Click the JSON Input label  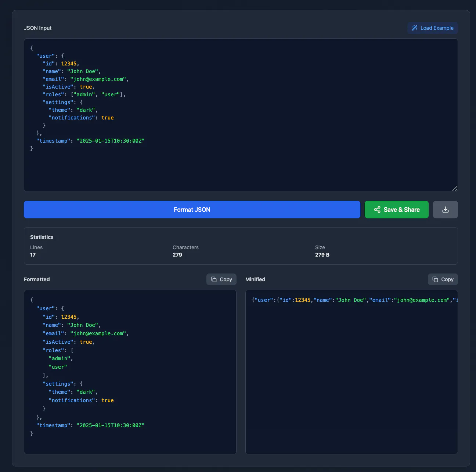click(x=37, y=28)
